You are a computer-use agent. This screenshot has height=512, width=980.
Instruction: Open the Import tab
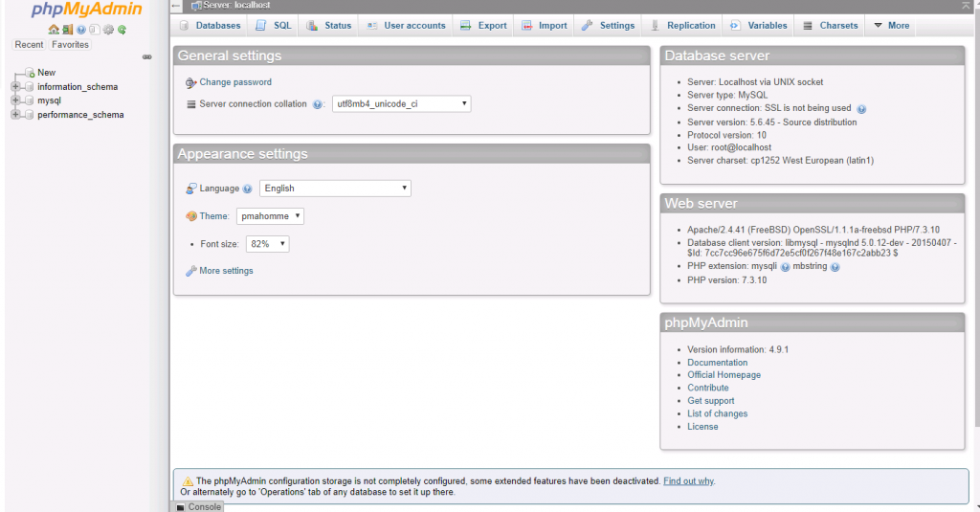tap(545, 26)
